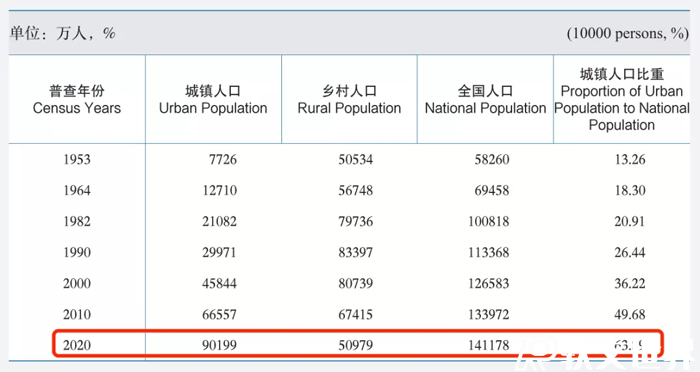Click the 2010 census year cell
The image size is (700, 372).
[x=77, y=314]
